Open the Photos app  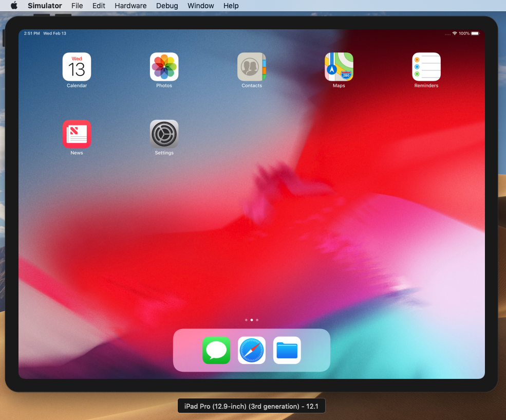click(164, 67)
